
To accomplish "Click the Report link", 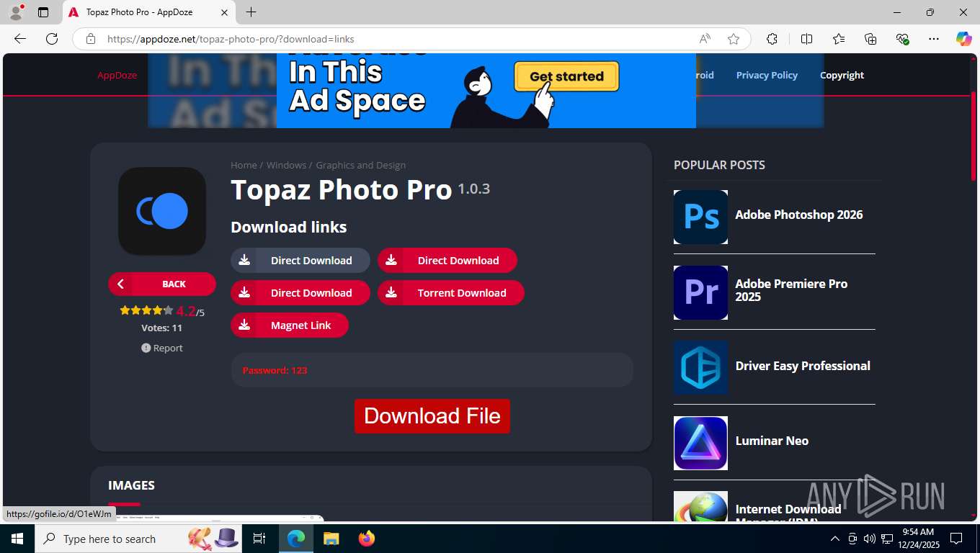I will coord(162,348).
